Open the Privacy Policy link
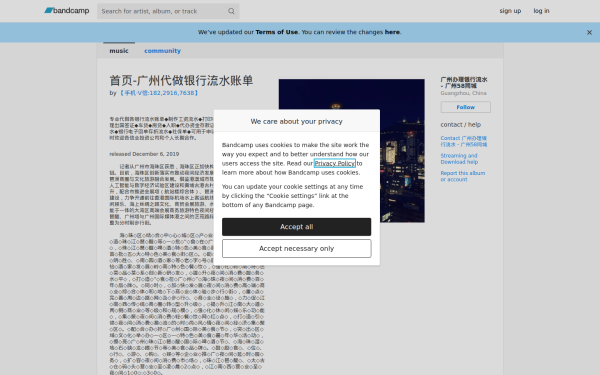Image resolution: width=600 pixels, height=375 pixels. pyautogui.click(x=335, y=163)
